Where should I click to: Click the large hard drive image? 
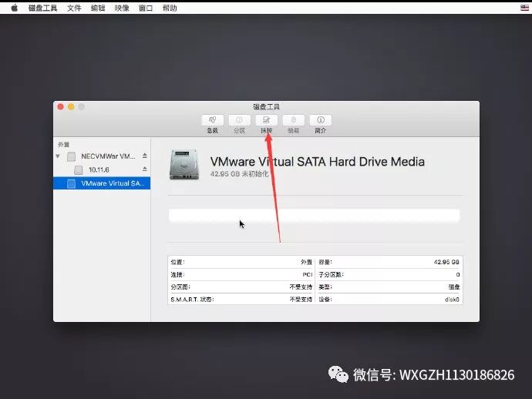pos(184,164)
